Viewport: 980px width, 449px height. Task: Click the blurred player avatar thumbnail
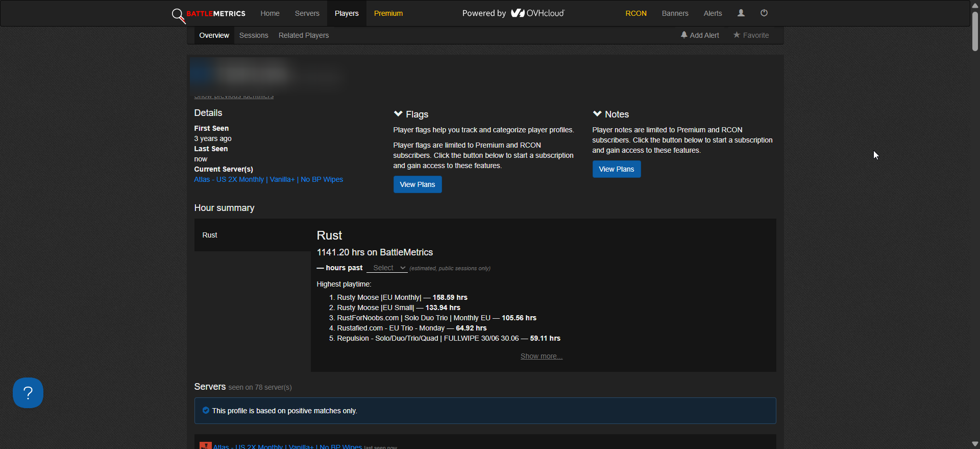[202, 74]
